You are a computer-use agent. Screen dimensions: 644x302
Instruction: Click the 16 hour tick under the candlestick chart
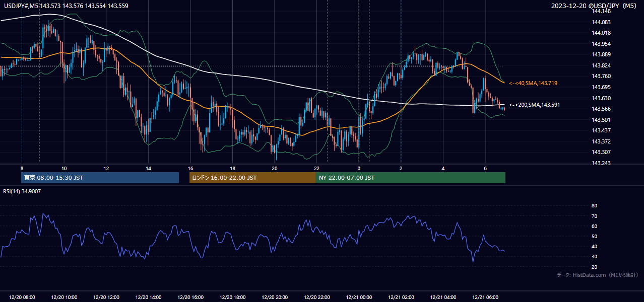point(190,168)
